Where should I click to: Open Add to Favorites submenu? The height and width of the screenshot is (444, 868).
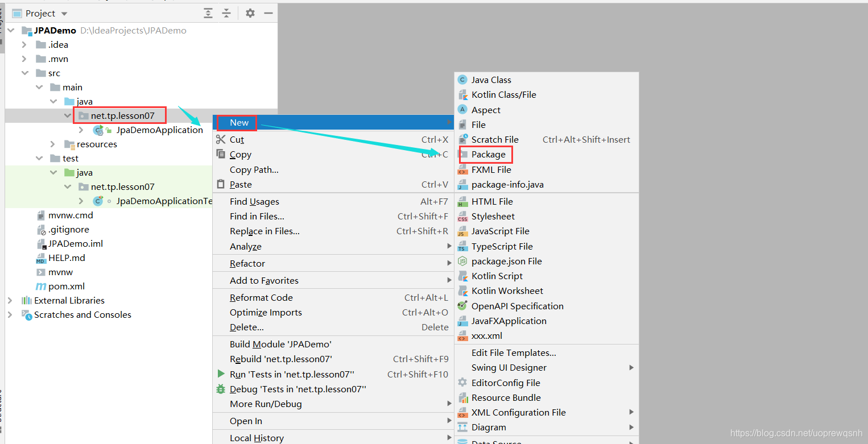click(333, 280)
